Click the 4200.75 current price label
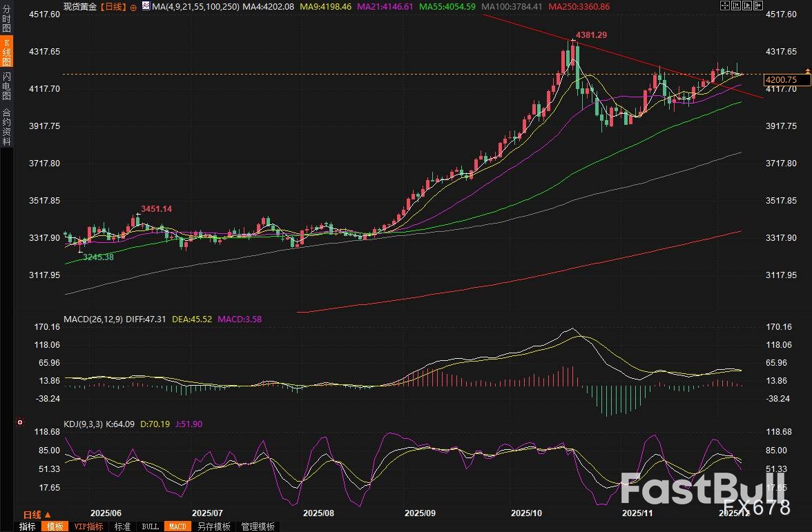Viewport: 812px width, 532px height. coord(782,81)
